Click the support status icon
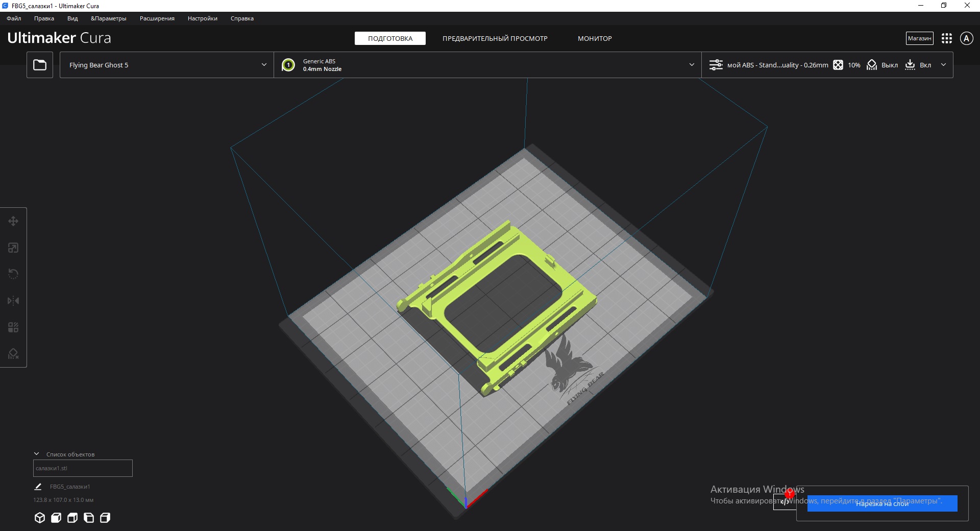 pos(872,65)
